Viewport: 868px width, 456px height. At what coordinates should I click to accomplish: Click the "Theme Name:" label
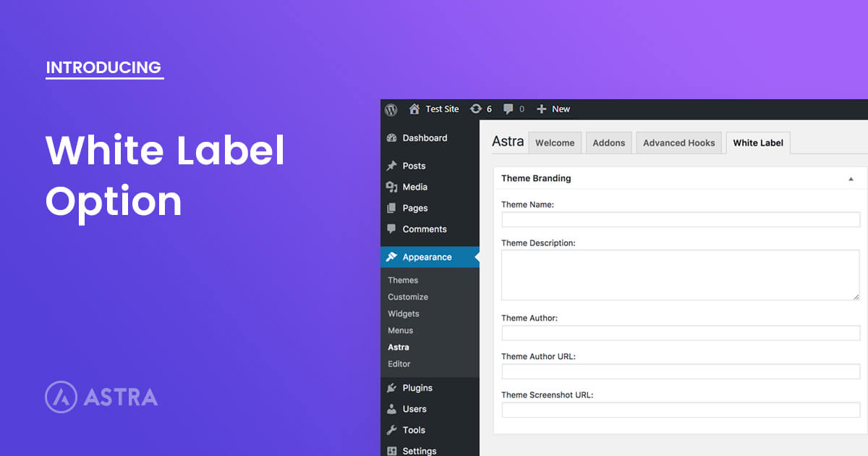point(528,205)
